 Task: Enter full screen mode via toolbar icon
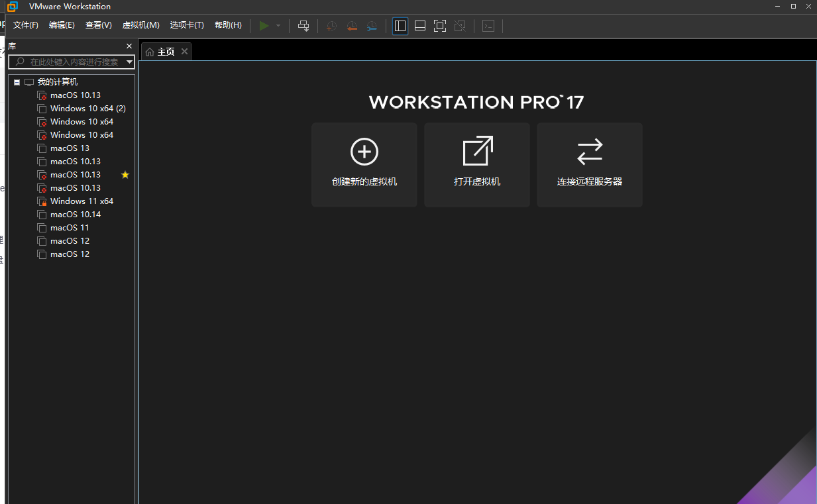point(440,26)
